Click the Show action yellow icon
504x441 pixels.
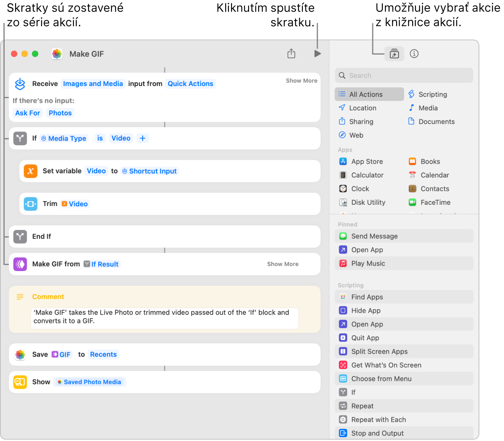coord(20,382)
